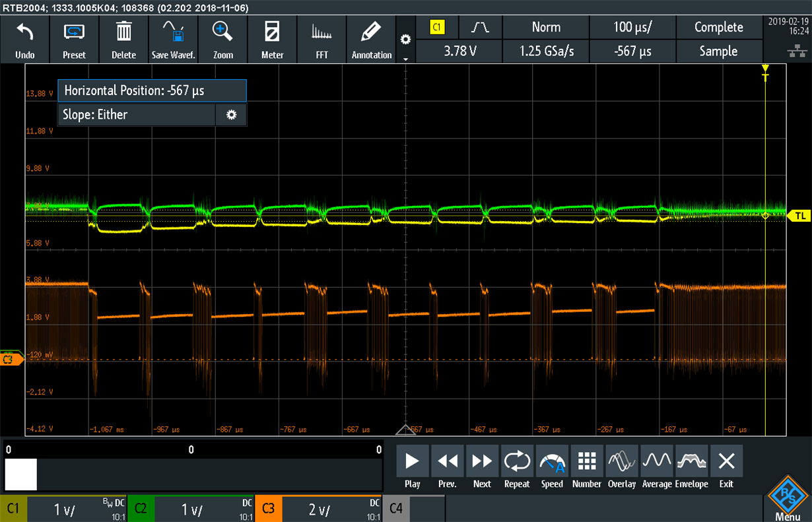This screenshot has width=812, height=522.
Task: Select channel C3 label
Action: click(x=269, y=509)
